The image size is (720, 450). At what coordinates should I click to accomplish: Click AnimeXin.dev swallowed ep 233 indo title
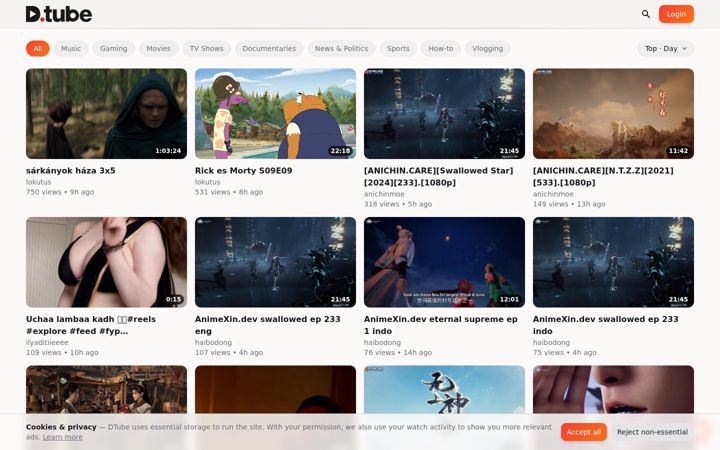(606, 325)
